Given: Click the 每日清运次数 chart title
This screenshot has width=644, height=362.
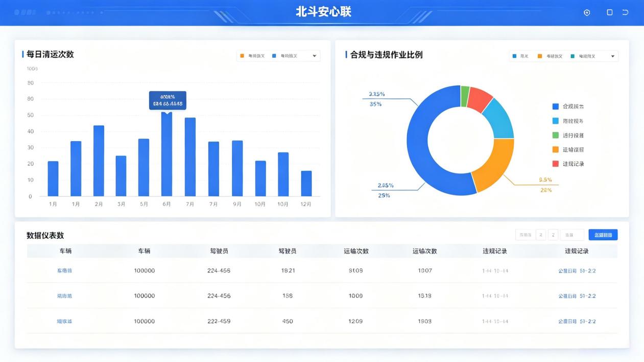Looking at the screenshot, I should tap(50, 54).
